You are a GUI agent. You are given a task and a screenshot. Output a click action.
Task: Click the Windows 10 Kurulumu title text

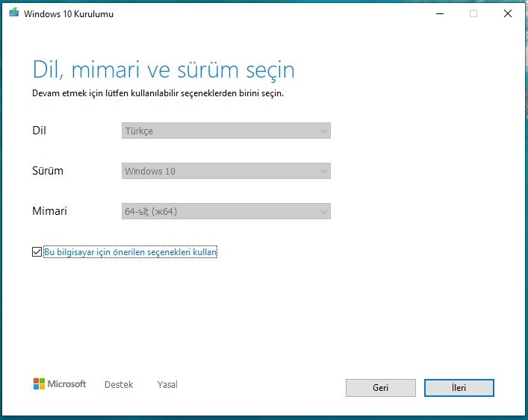point(69,14)
